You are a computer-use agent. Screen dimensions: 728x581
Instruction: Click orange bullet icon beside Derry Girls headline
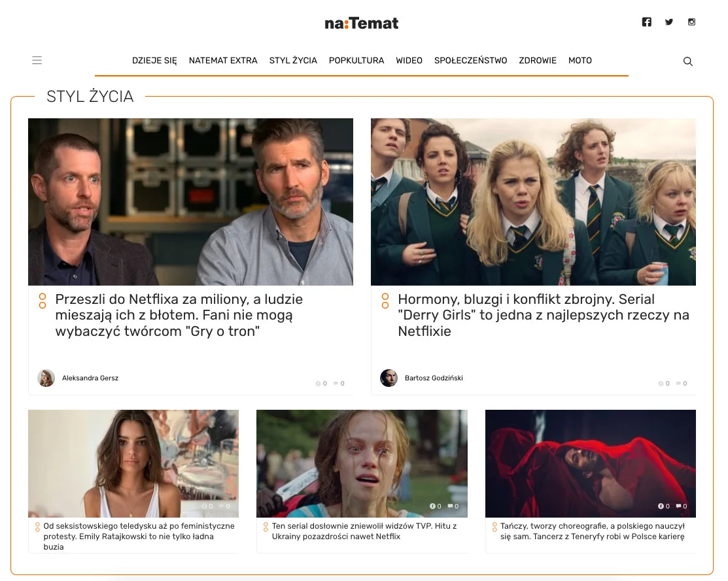[x=385, y=301]
